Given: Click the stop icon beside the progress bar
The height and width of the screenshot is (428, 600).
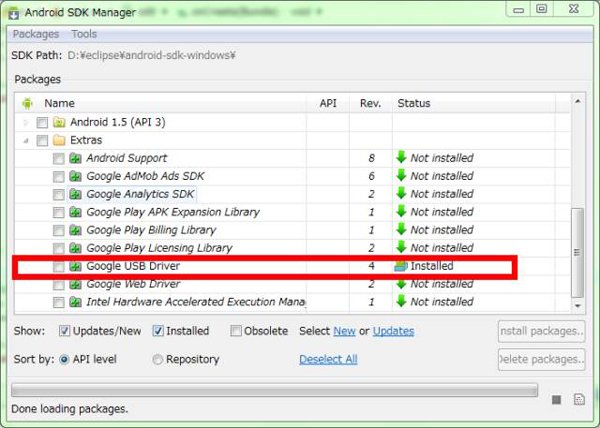Looking at the screenshot, I should click(556, 400).
